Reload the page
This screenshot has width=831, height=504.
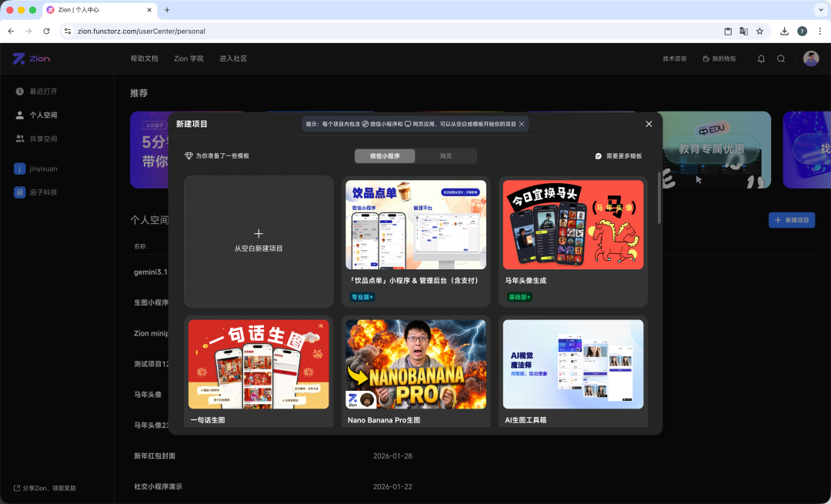click(47, 32)
